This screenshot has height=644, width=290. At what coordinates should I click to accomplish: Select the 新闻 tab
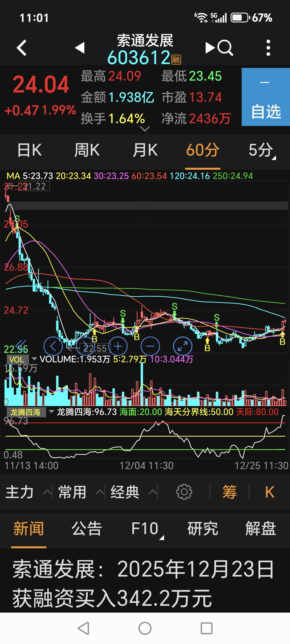pyautogui.click(x=29, y=529)
